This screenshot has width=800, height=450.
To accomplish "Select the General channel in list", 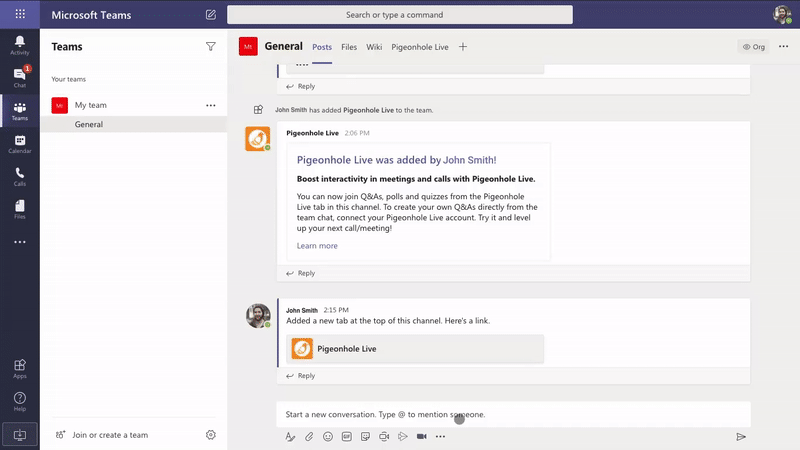I will pyautogui.click(x=134, y=124).
